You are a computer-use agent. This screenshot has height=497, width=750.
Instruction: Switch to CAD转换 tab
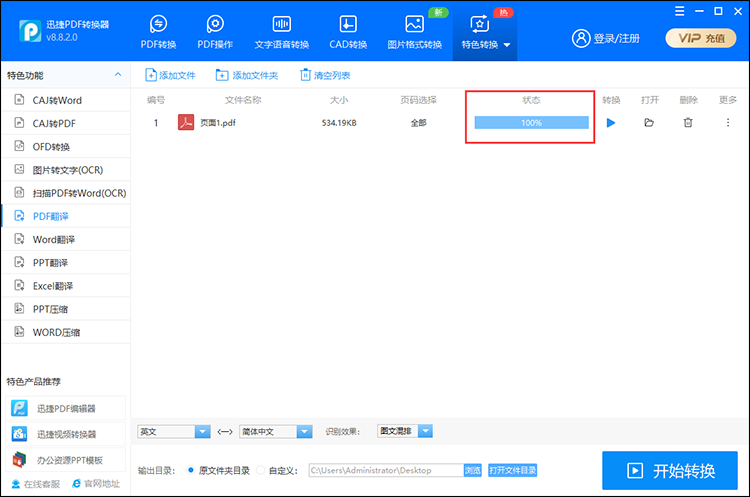(348, 32)
